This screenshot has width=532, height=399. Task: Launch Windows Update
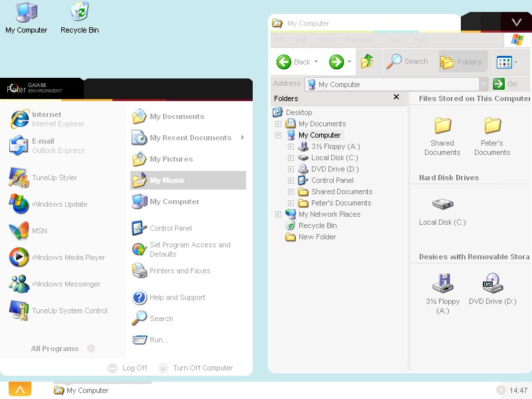(x=48, y=204)
